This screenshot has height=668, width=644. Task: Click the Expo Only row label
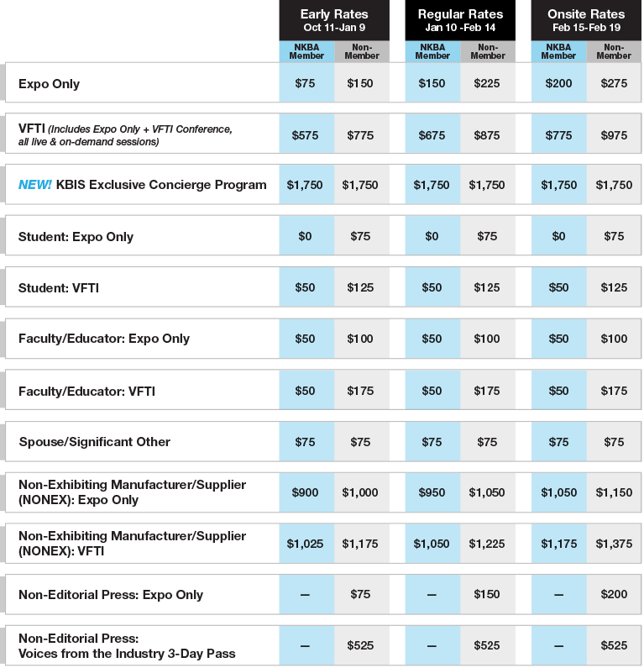coord(50,84)
